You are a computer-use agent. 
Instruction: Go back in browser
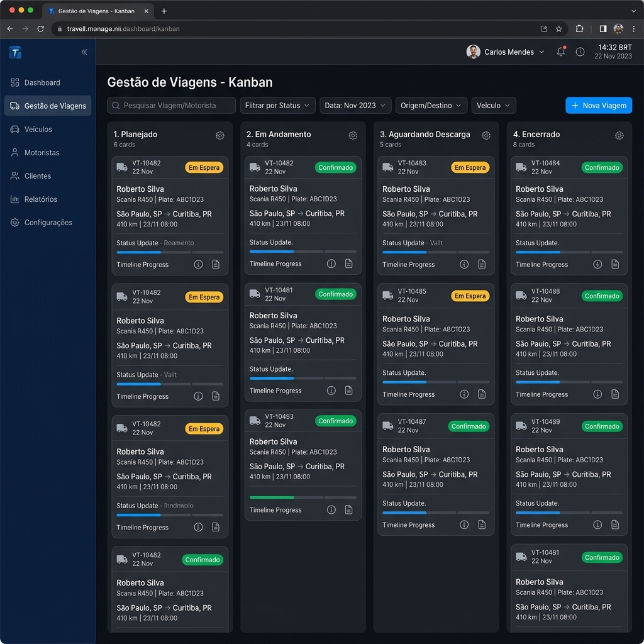click(x=10, y=29)
